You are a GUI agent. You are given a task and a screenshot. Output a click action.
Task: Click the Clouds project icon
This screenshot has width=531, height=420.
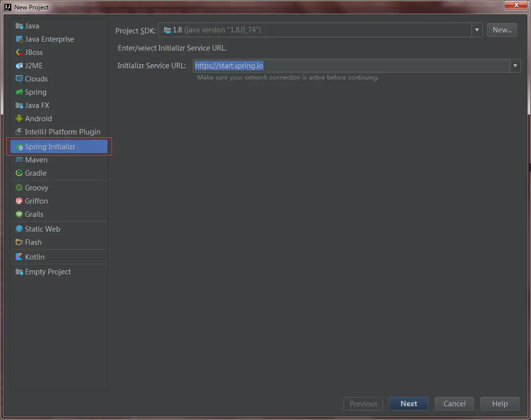pos(19,79)
